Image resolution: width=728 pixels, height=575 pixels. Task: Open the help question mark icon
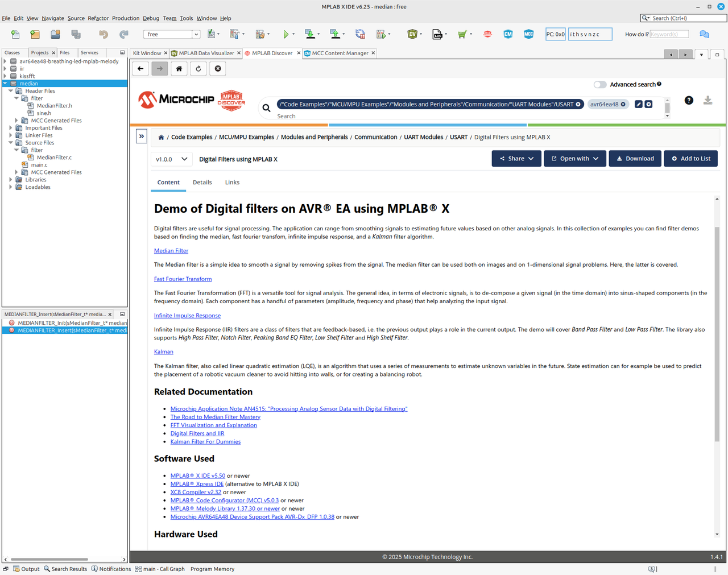(689, 101)
